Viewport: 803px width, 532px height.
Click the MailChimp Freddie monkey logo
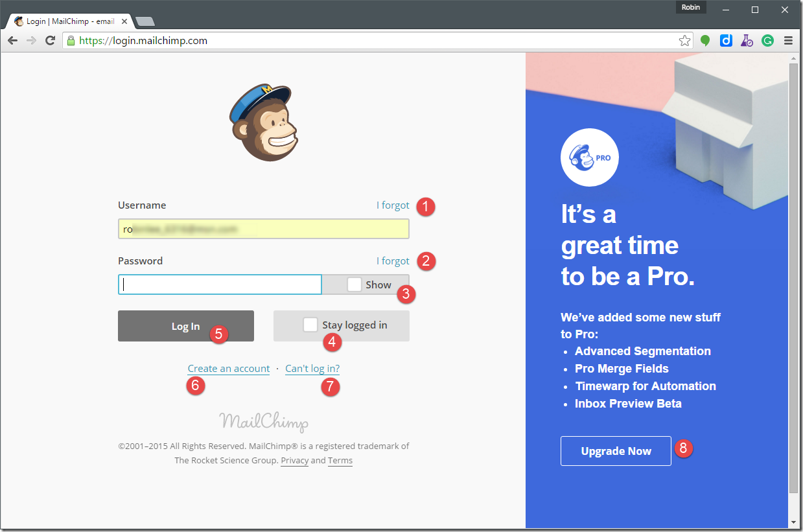click(x=264, y=122)
